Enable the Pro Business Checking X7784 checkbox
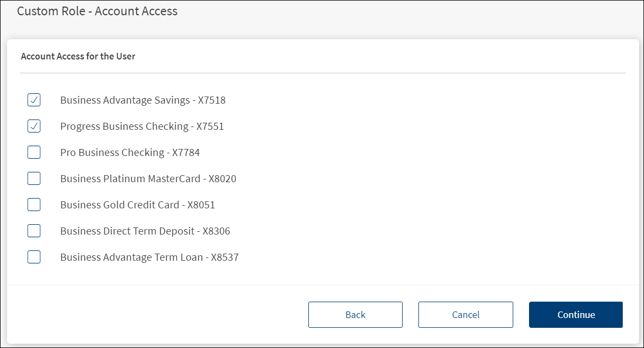Screen dimensions: 644x348 tap(34, 152)
